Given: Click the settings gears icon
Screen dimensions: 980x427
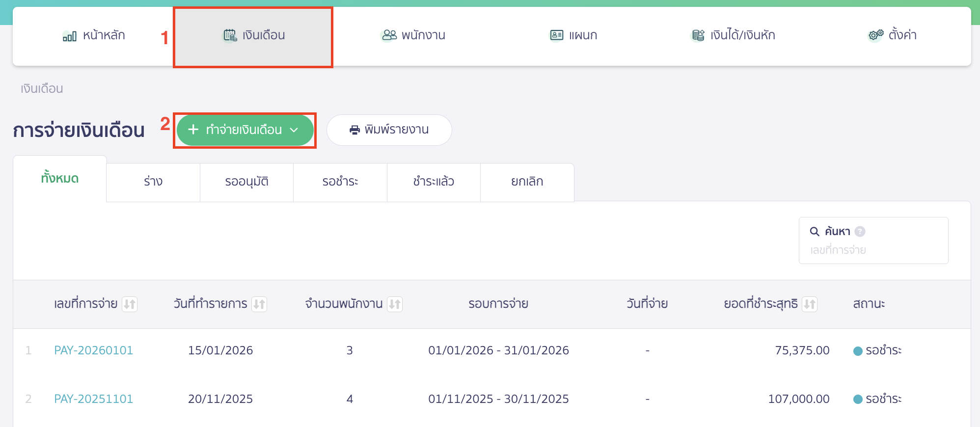Looking at the screenshot, I should 875,35.
